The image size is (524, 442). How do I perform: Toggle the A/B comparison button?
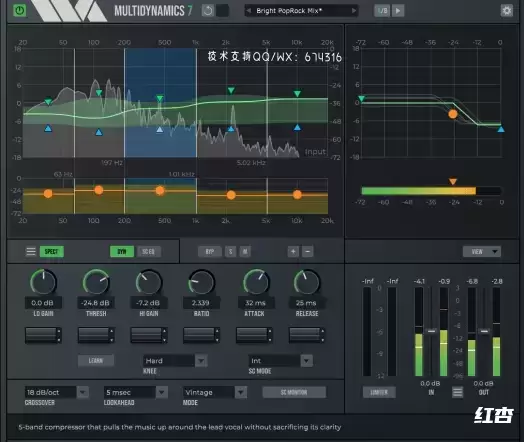(x=382, y=11)
